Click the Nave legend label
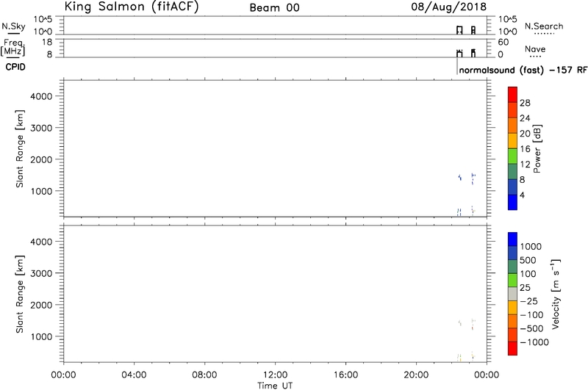588x390 pixels. click(x=535, y=49)
